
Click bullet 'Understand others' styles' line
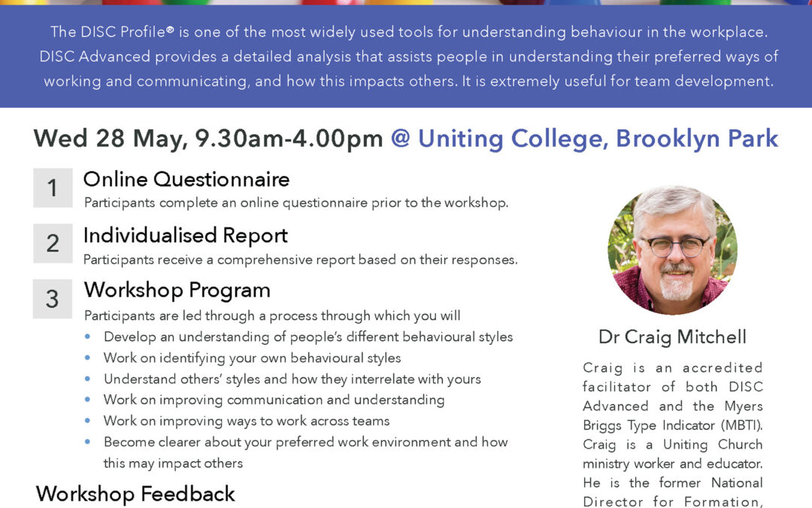292,379
